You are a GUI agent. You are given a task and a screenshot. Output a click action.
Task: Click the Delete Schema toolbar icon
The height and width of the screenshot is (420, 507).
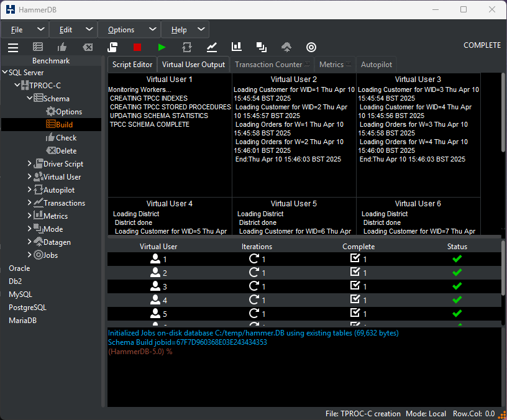click(x=88, y=47)
